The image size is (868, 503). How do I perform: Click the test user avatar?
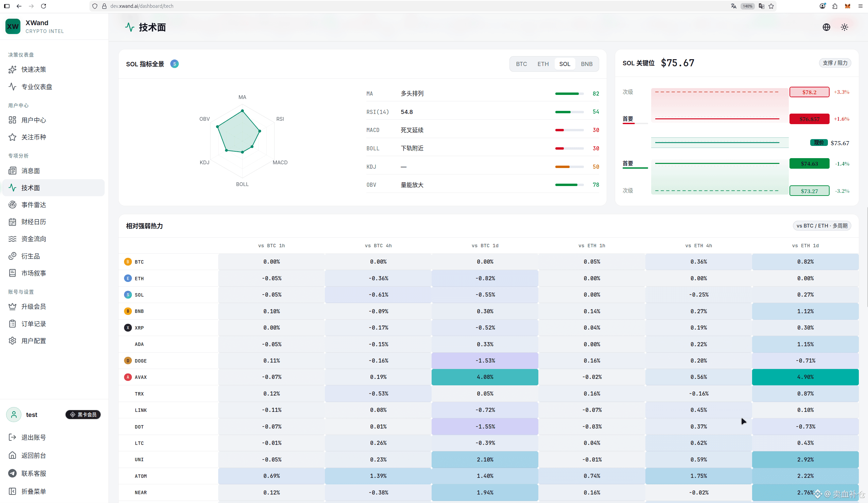pos(14,414)
